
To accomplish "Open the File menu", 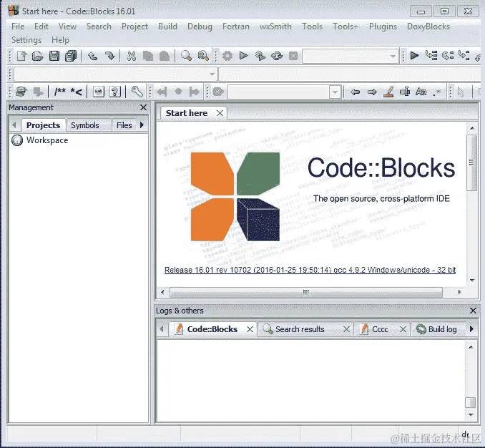I will pyautogui.click(x=18, y=26).
